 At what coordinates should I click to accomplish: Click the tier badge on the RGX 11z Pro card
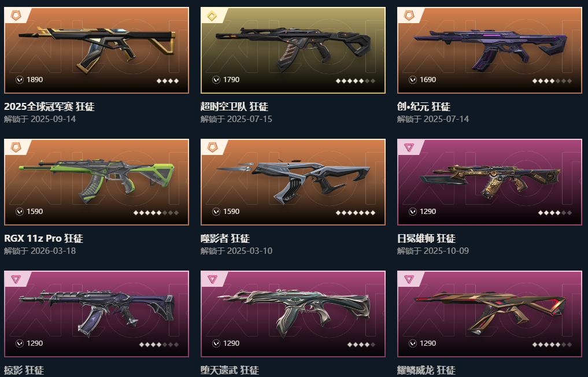[x=16, y=147]
